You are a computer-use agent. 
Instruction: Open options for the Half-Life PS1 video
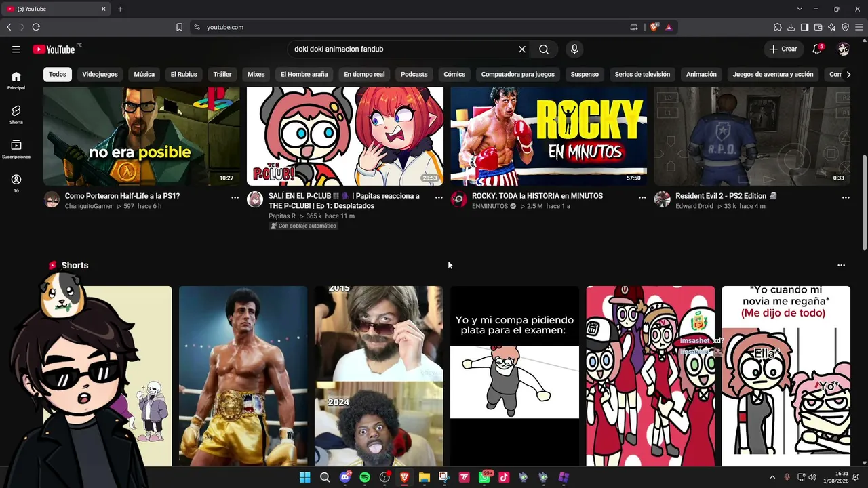tap(235, 197)
